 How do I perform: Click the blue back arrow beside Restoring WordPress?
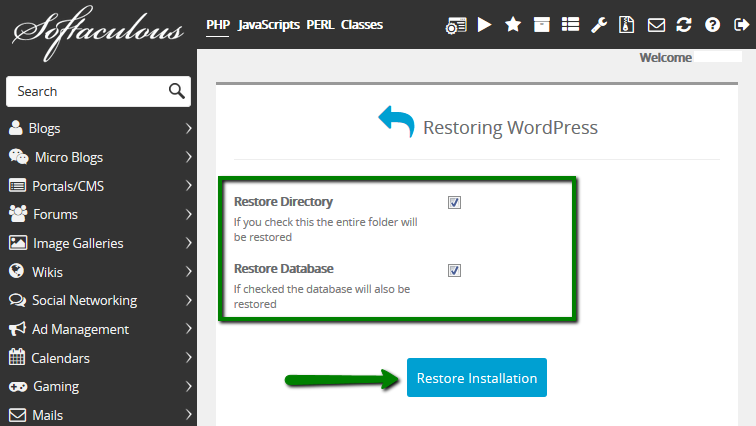pos(396,121)
